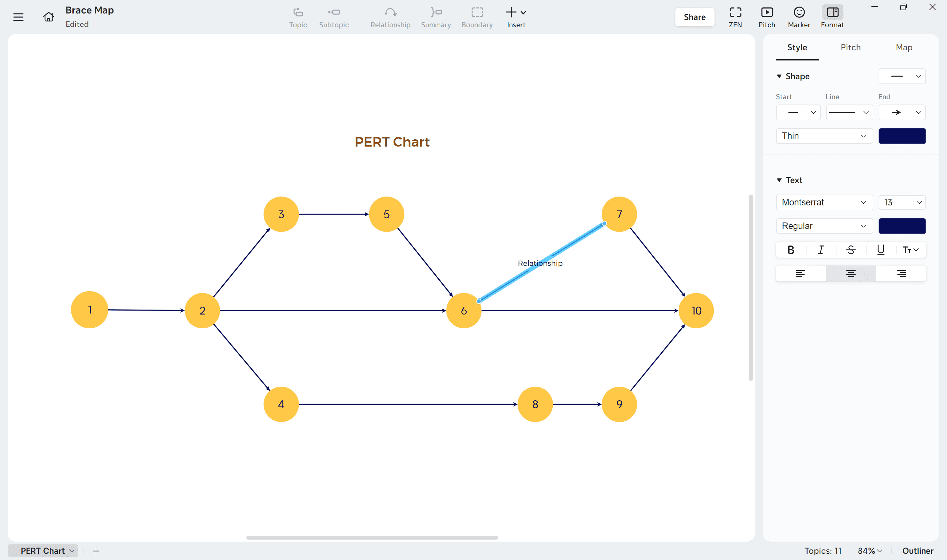Enable underline for relationship text

click(x=881, y=249)
